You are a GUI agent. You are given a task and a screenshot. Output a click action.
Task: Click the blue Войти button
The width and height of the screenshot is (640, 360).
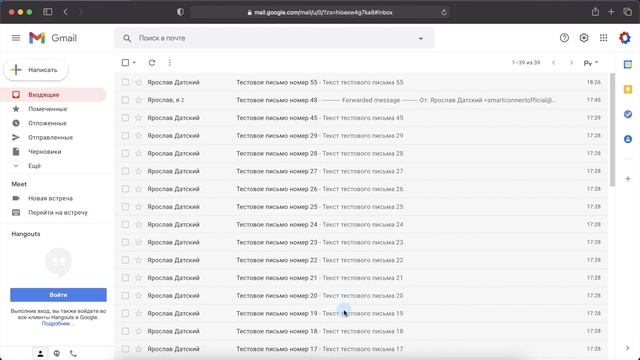(x=58, y=295)
